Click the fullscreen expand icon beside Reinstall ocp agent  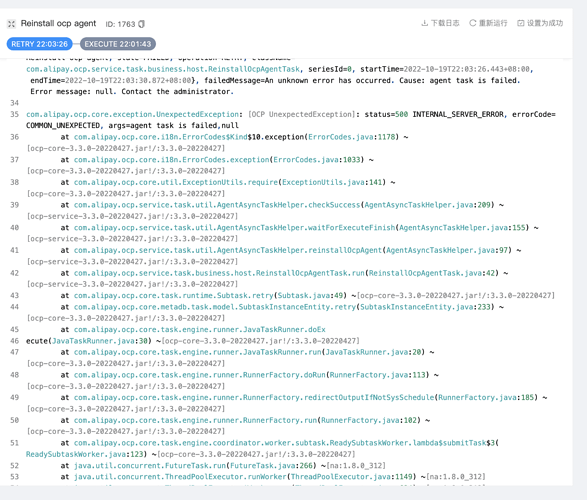tap(11, 24)
